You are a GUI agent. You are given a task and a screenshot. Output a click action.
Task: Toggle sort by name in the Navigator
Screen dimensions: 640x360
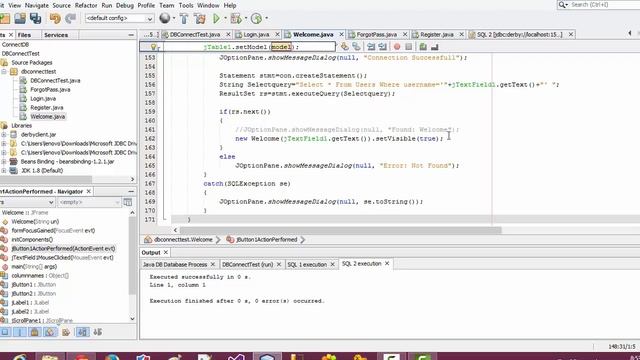(x=82, y=332)
